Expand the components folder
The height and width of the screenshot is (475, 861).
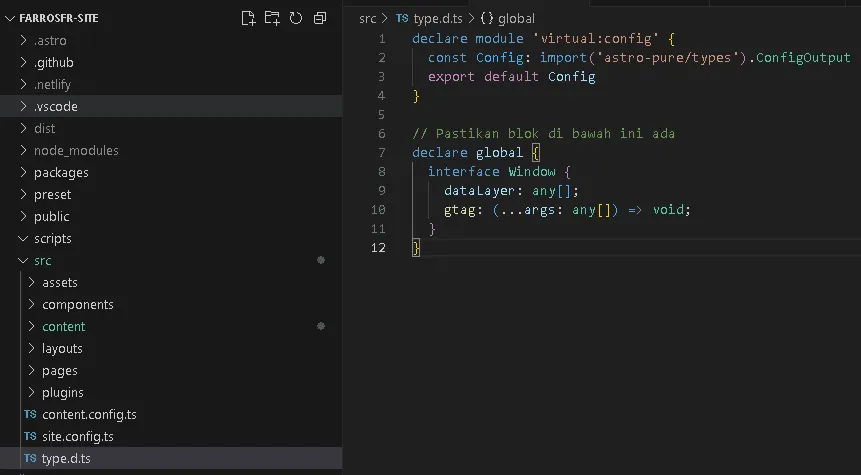[x=171, y=304]
